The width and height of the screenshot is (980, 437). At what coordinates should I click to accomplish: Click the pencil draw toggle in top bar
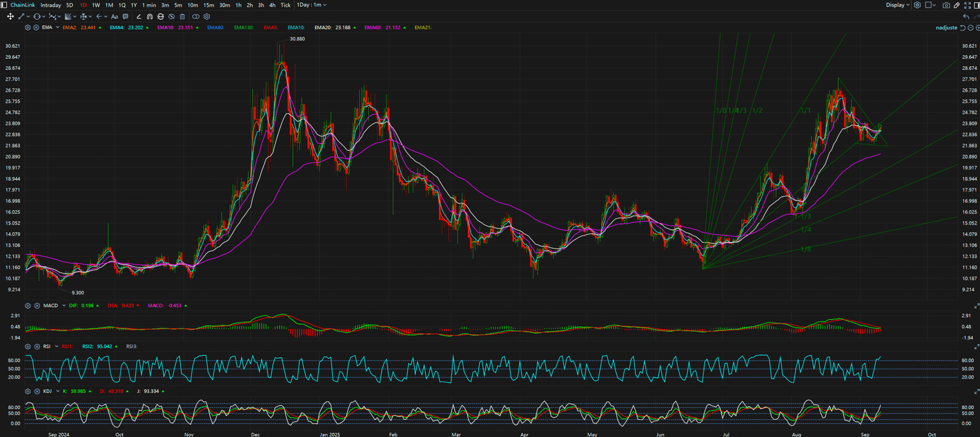point(957,5)
